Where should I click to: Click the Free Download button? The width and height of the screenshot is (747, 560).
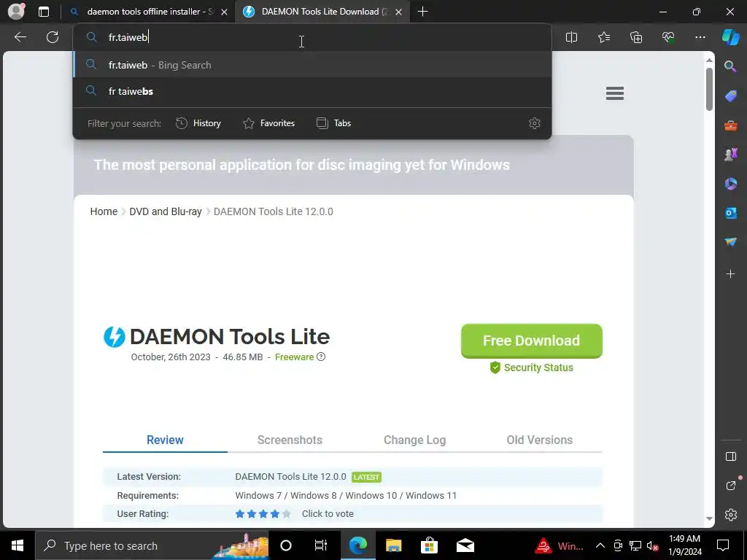click(x=531, y=341)
